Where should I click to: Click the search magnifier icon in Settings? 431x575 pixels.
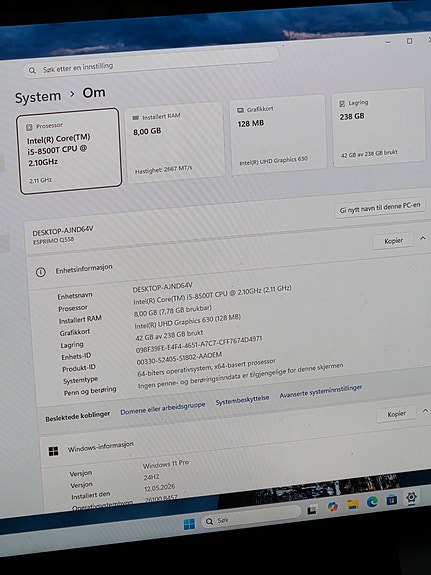(32, 70)
